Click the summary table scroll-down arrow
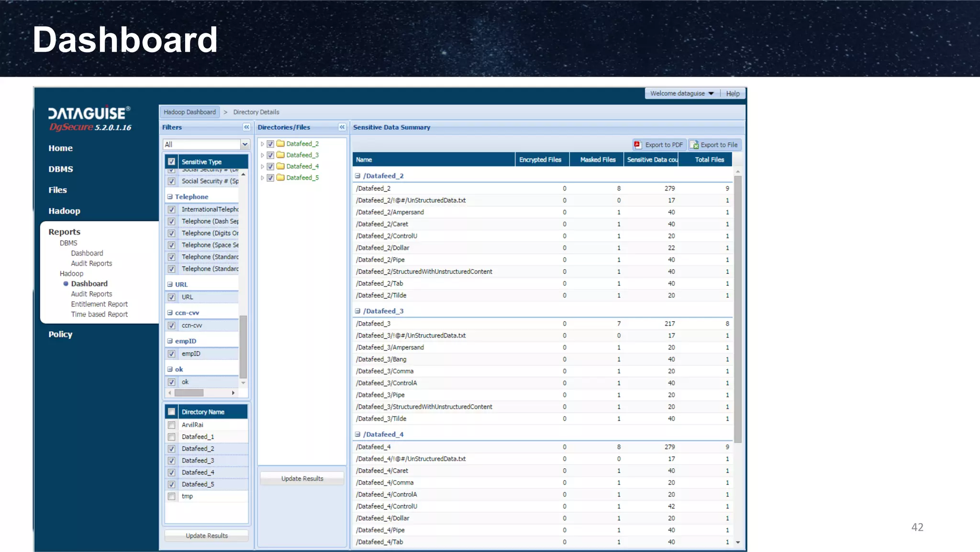The height and width of the screenshot is (552, 980). point(738,542)
